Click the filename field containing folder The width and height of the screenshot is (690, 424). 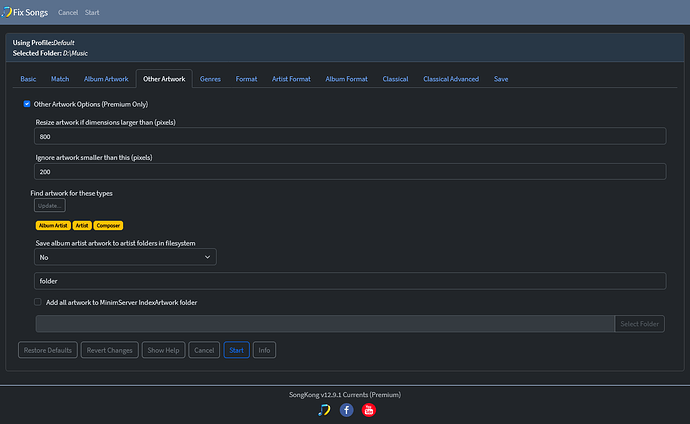coord(350,281)
